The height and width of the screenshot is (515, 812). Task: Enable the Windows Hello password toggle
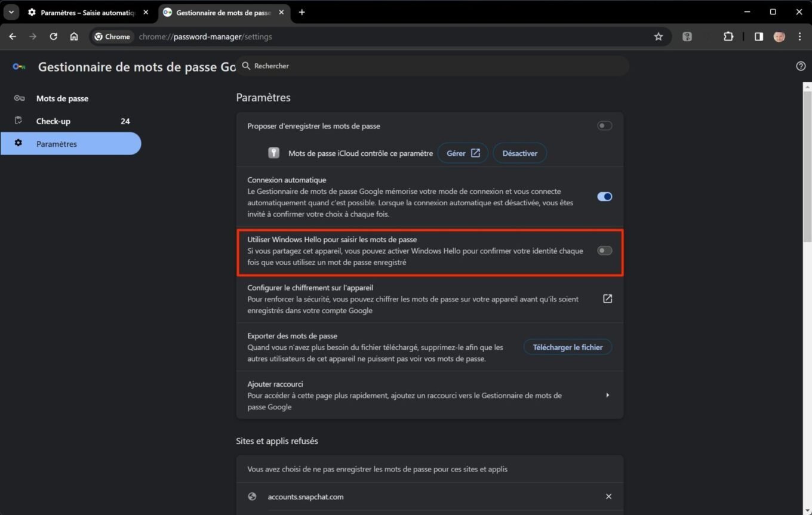point(605,251)
